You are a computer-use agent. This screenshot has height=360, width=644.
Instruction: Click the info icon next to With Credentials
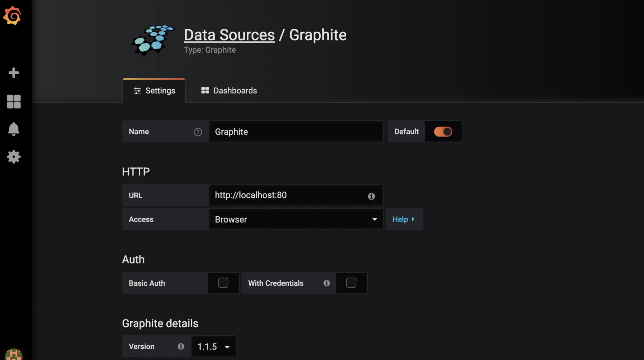pyautogui.click(x=327, y=283)
